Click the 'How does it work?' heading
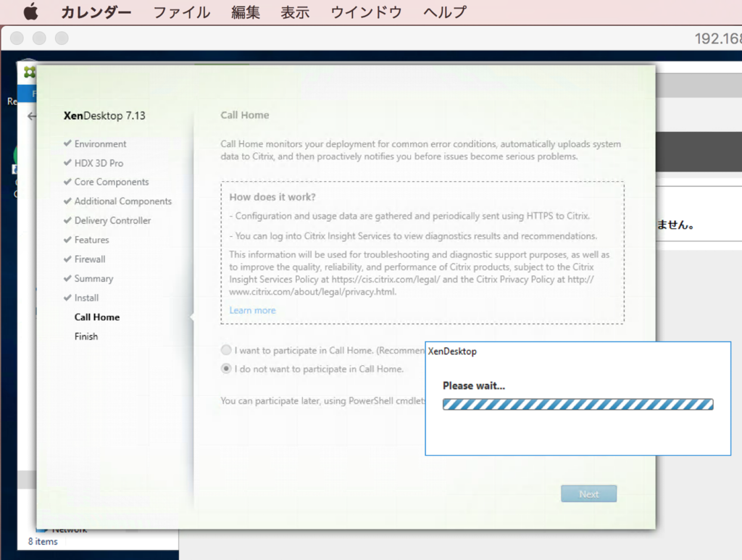Image resolution: width=742 pixels, height=560 pixels. pyautogui.click(x=272, y=197)
